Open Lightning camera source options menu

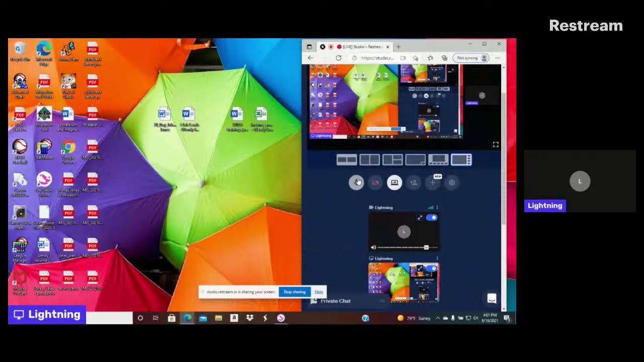437,207
